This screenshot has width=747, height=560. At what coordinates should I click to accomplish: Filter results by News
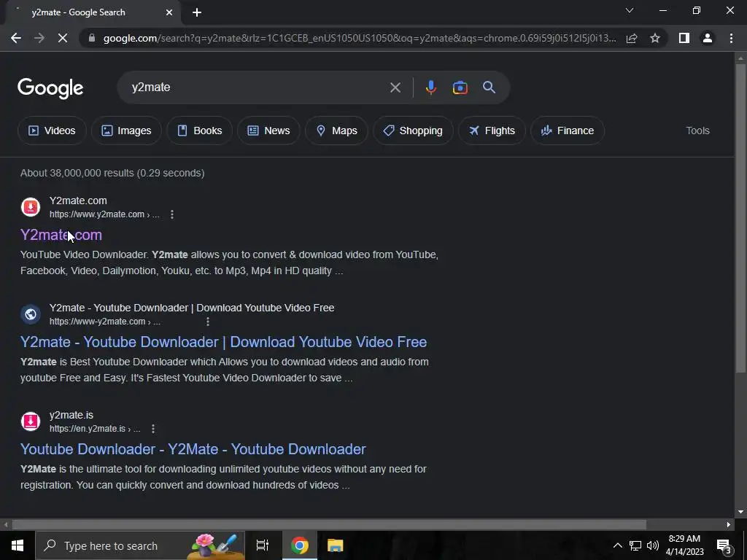268,131
